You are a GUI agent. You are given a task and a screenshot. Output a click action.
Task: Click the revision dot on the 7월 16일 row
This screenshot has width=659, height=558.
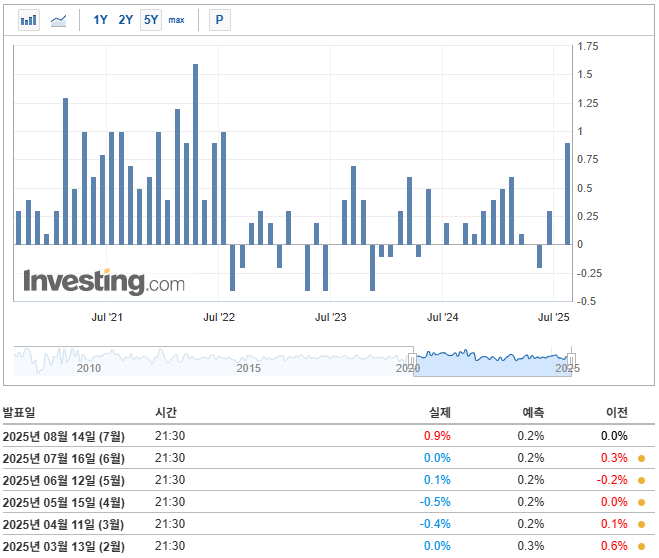[x=641, y=458]
